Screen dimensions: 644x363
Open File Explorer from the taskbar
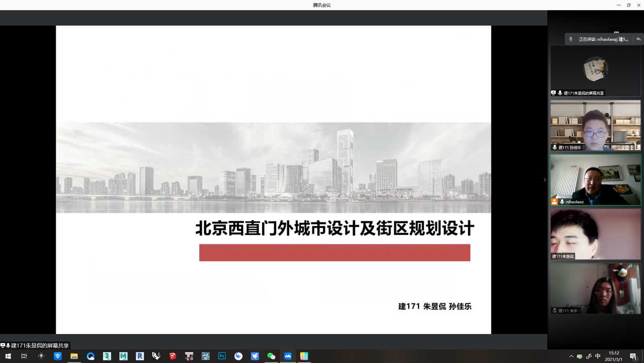coord(74,356)
